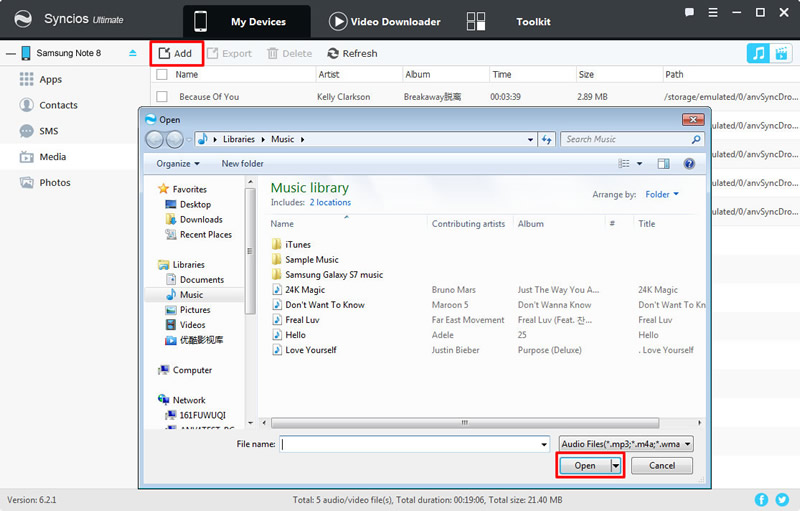800x511 pixels.
Task: Toggle the preview pane icon
Action: (x=663, y=164)
